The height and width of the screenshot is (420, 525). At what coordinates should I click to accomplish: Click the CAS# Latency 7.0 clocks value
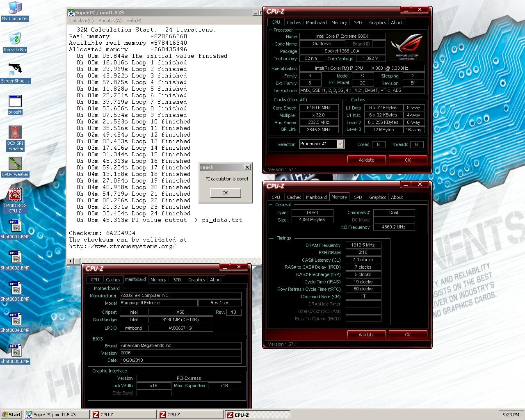(363, 260)
